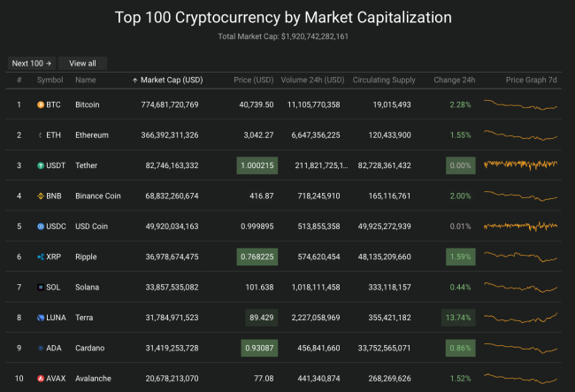
Task: Sort by Circulating Supply header
Action: (384, 80)
